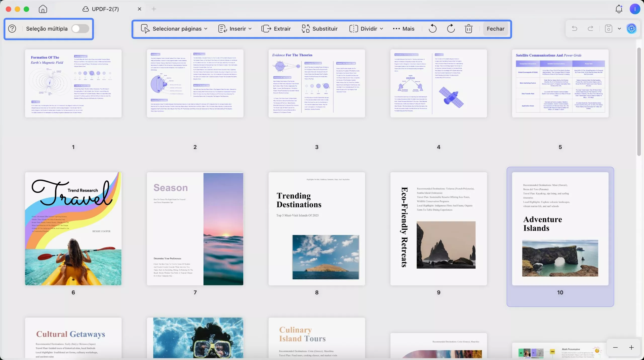Zoom in thumbnails with plus button
644x360 pixels.
point(631,347)
